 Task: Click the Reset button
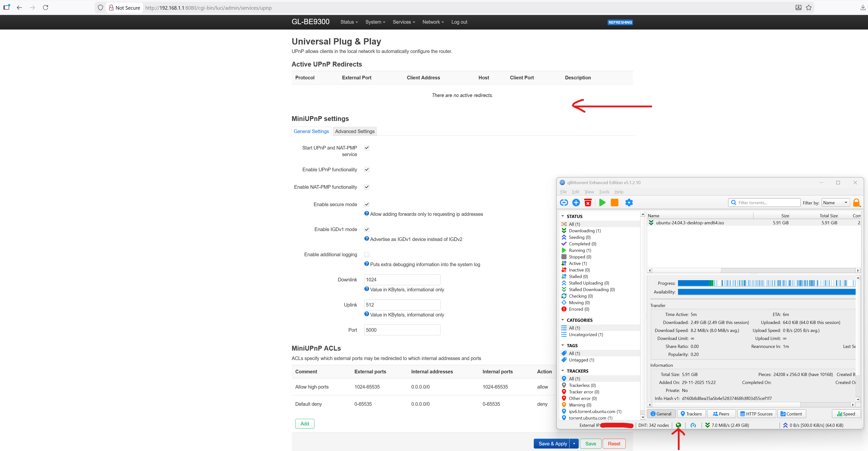click(614, 443)
